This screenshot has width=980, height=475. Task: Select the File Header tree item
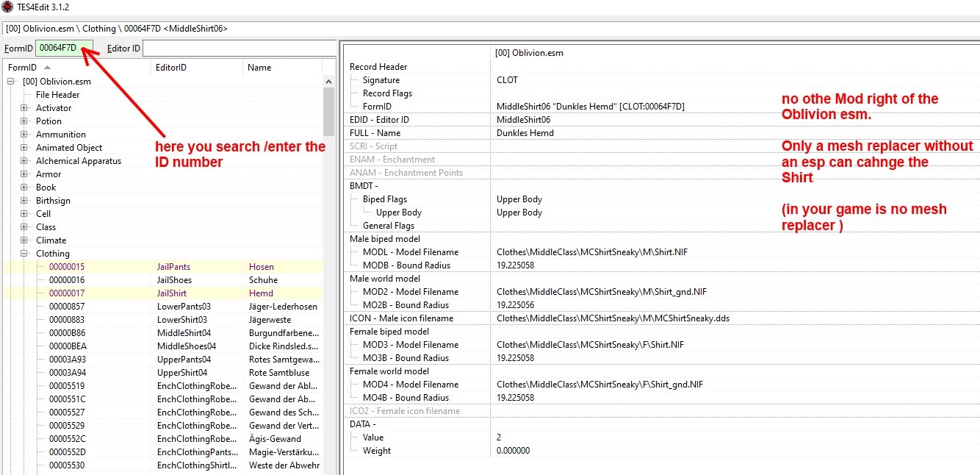click(58, 95)
